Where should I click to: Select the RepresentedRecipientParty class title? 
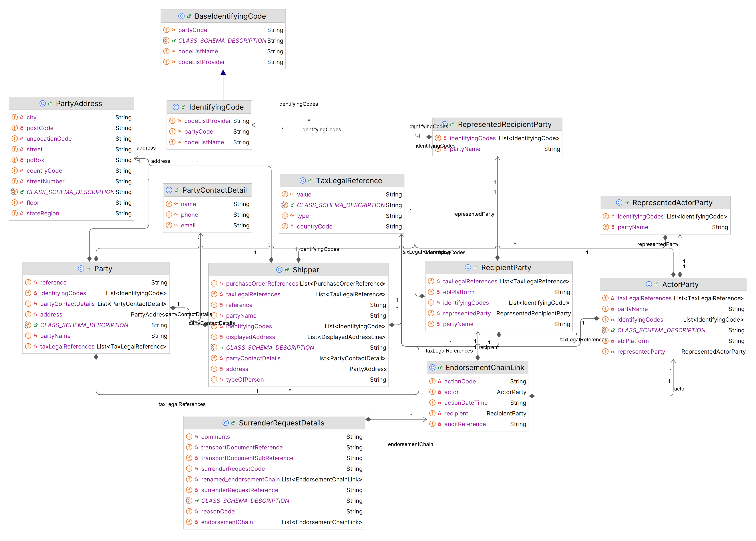point(505,124)
